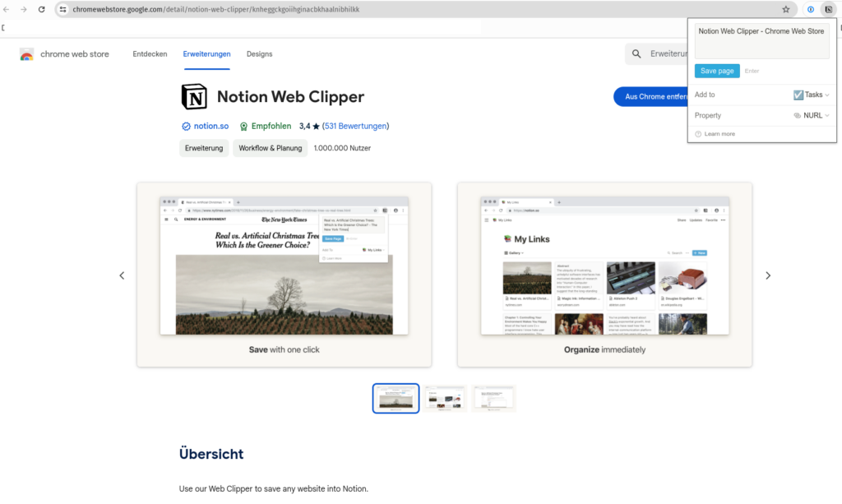
Task: Open the Tasks destination dropdown
Action: click(812, 95)
